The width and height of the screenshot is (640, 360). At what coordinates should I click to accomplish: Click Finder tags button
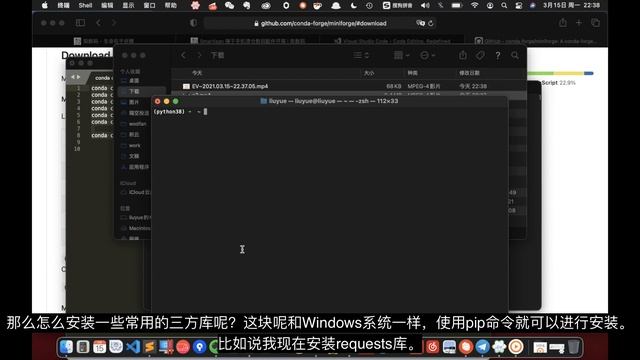(x=480, y=55)
